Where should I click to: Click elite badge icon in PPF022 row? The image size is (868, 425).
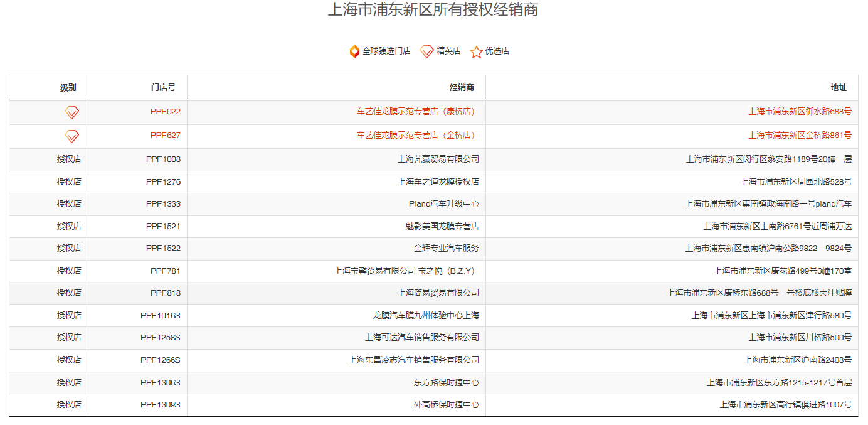(72, 112)
